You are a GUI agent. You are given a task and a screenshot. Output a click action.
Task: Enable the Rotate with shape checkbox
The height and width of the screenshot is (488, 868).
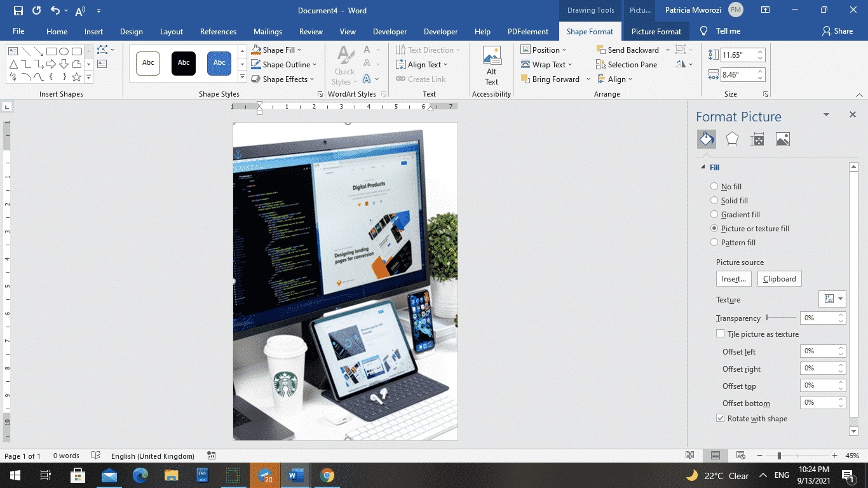721,418
